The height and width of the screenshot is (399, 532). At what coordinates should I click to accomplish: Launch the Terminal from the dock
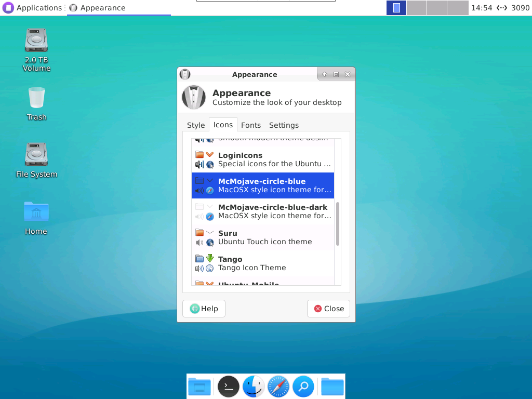tap(229, 387)
